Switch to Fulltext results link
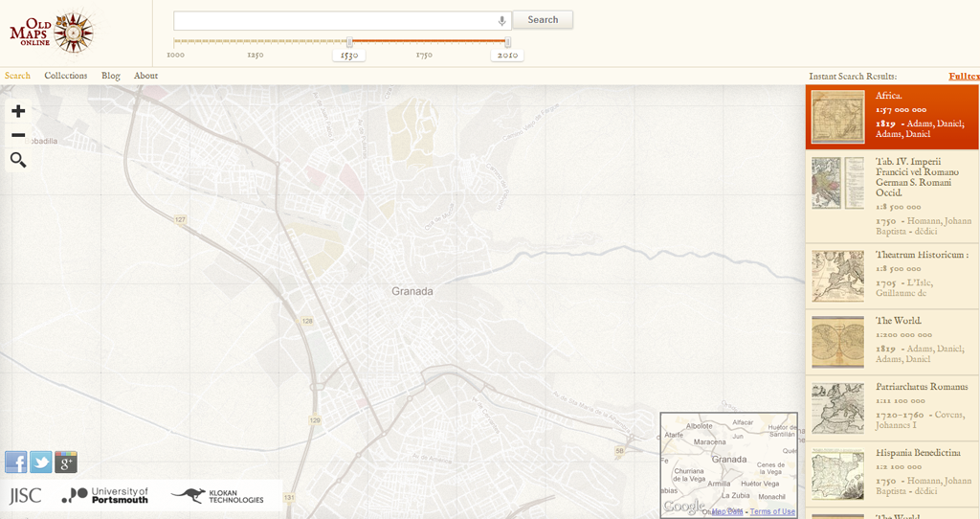The height and width of the screenshot is (519, 980). click(964, 77)
